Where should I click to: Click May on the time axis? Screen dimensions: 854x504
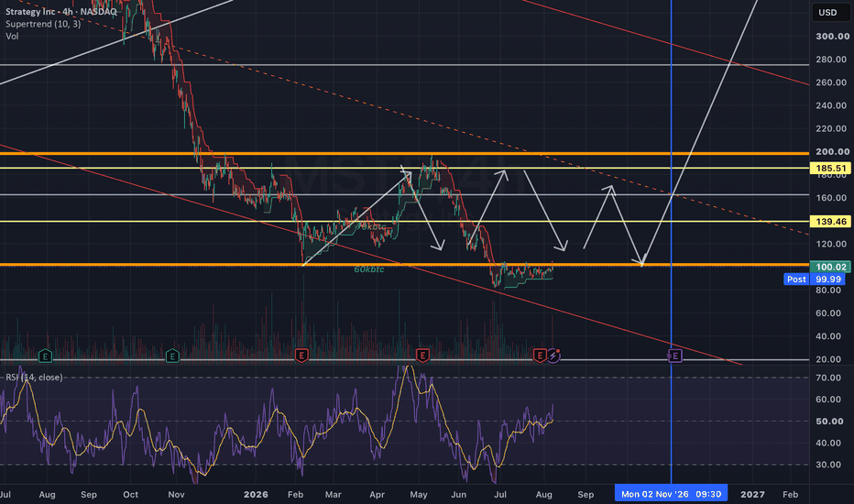point(418,494)
